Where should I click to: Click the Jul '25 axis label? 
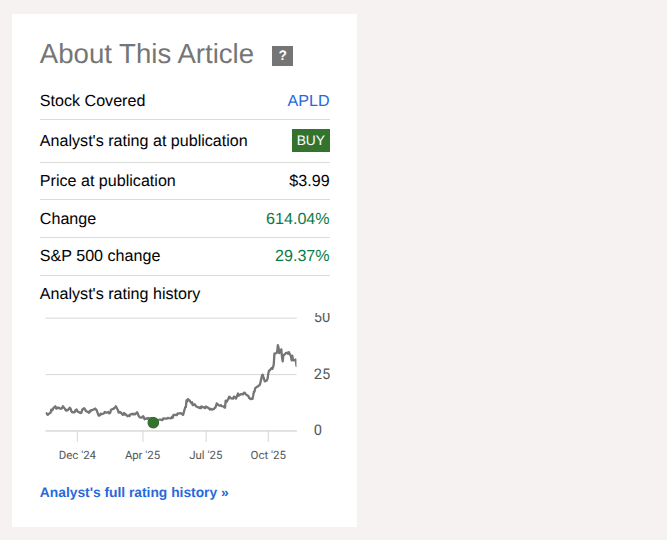(x=206, y=455)
